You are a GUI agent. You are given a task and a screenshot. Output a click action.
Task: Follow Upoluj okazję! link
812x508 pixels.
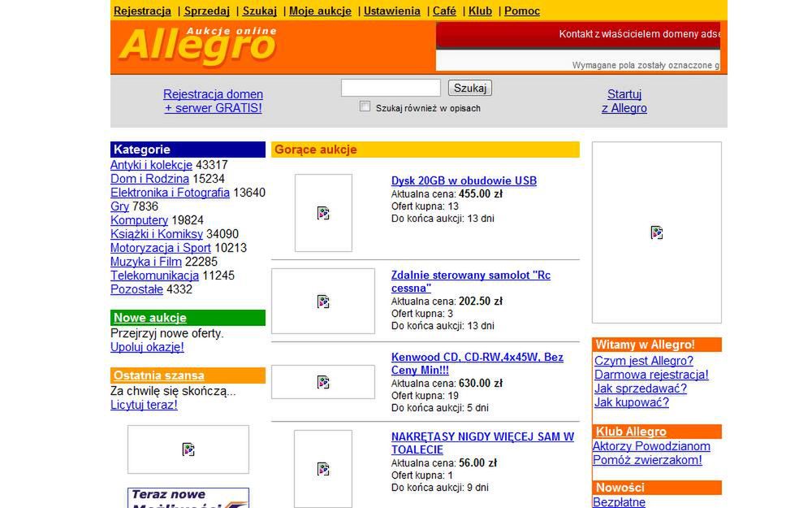click(x=147, y=347)
